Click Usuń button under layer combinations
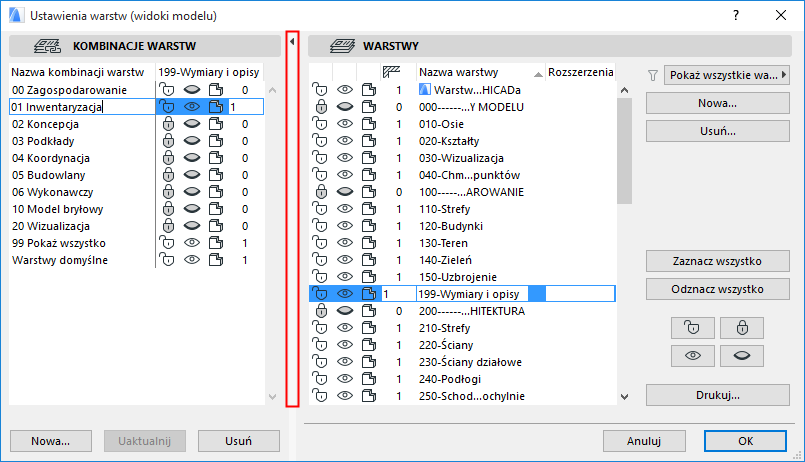805x462 pixels. coord(239,441)
